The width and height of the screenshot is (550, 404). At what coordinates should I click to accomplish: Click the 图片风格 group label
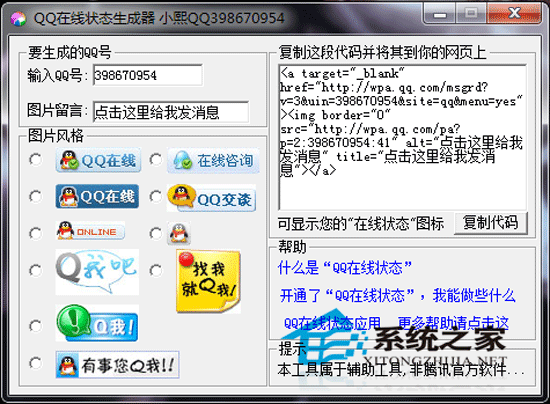[x=56, y=135]
